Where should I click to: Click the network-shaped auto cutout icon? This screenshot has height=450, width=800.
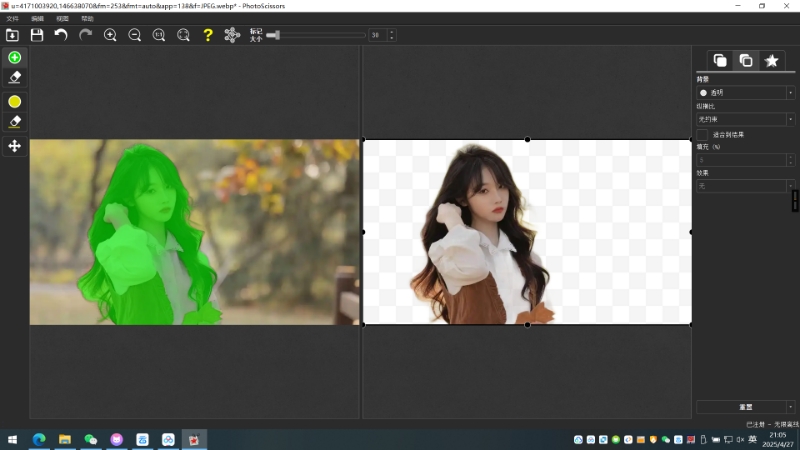[x=232, y=35]
